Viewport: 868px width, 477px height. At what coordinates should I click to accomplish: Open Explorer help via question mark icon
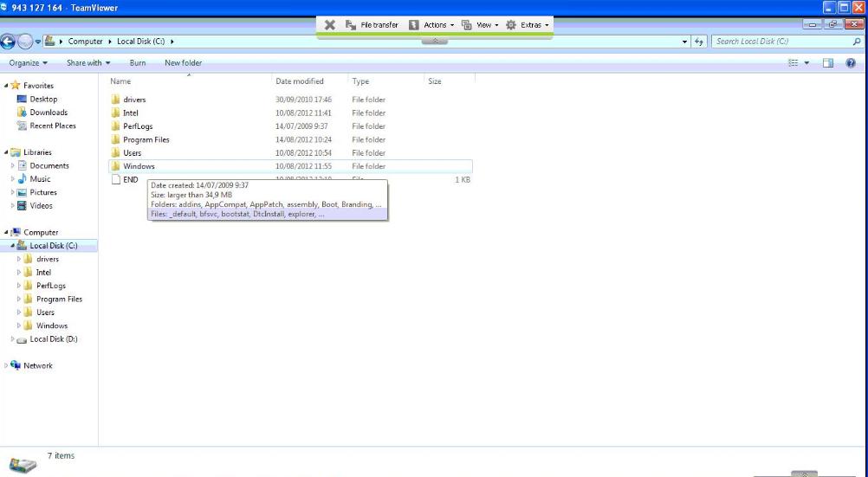tap(851, 63)
